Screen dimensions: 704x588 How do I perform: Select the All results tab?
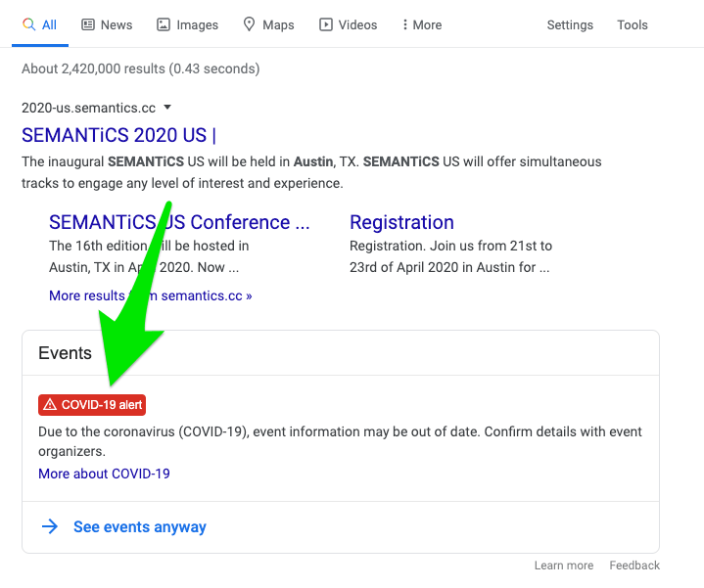(x=40, y=24)
